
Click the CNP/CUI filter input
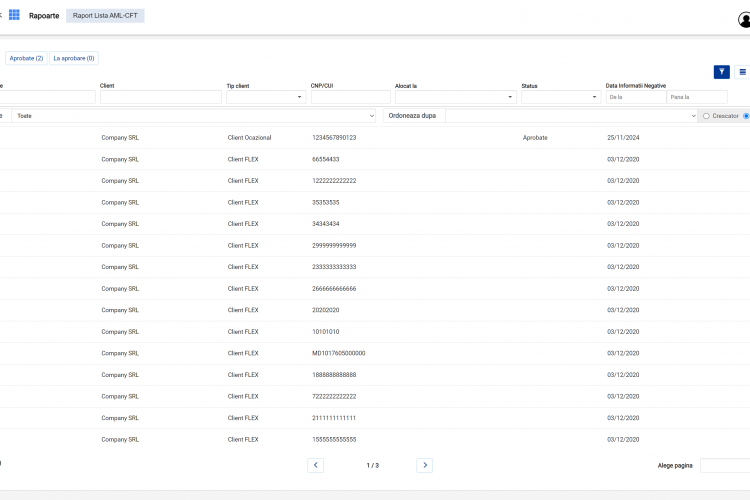[x=351, y=97]
